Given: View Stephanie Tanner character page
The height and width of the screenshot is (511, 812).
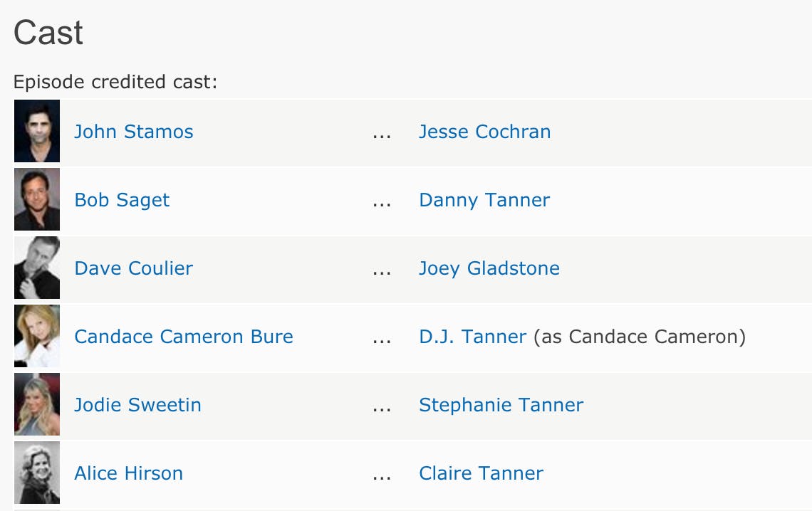Looking at the screenshot, I should click(x=501, y=405).
